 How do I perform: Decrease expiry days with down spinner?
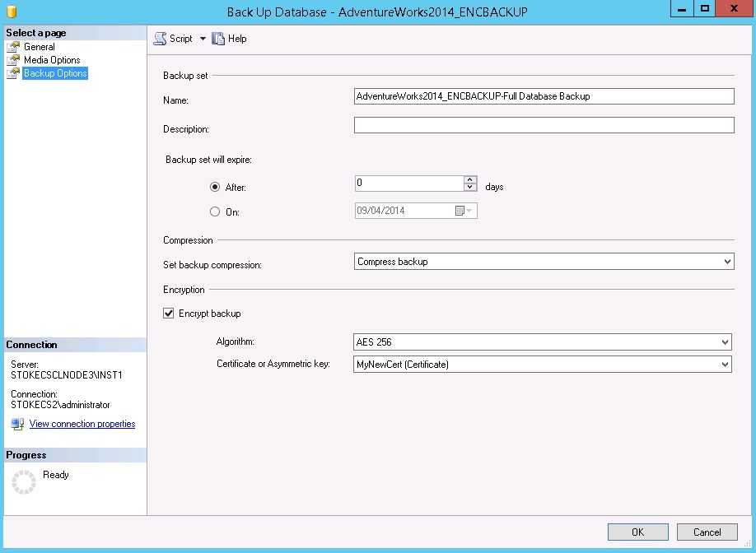pyautogui.click(x=470, y=188)
